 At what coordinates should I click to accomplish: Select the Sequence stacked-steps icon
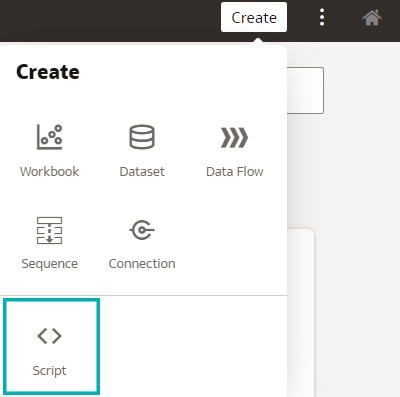pos(49,230)
